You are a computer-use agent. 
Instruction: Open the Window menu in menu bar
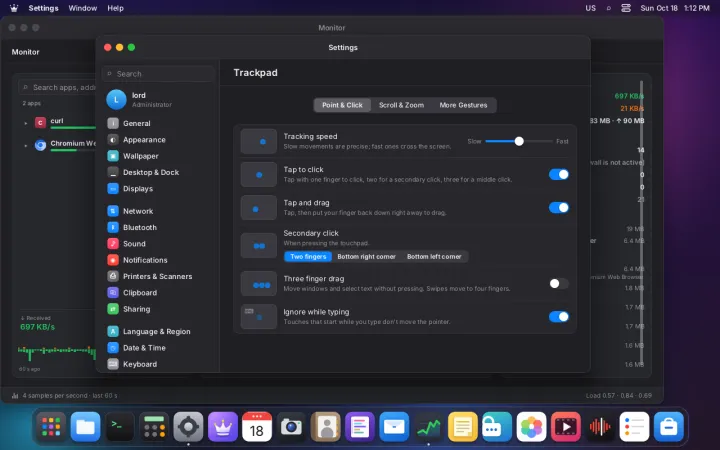tap(83, 8)
